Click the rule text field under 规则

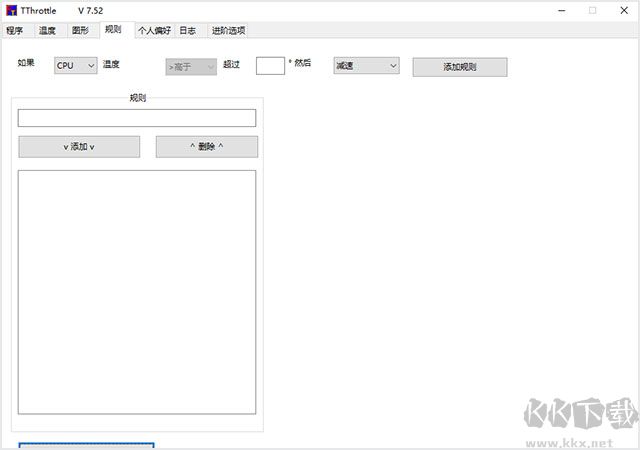coord(137,118)
